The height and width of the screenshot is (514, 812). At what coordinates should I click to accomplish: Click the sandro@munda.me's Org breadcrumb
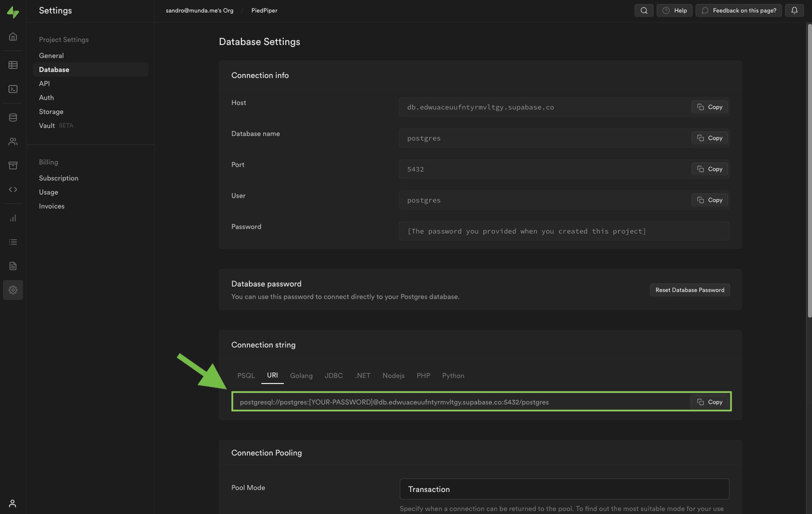[x=199, y=10]
